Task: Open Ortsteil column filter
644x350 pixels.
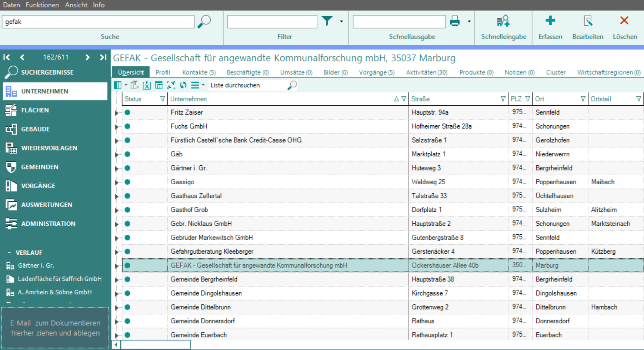Action: point(638,99)
